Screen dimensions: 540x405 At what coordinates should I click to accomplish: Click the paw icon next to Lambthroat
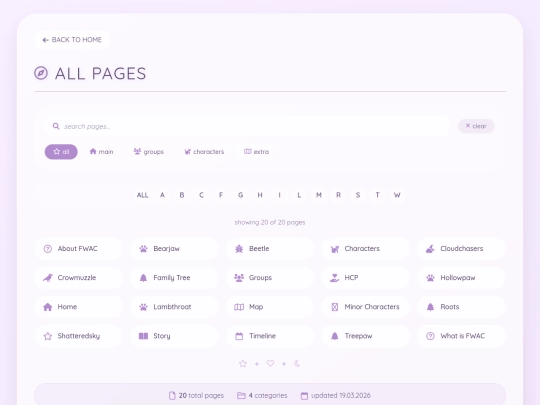coord(143,307)
